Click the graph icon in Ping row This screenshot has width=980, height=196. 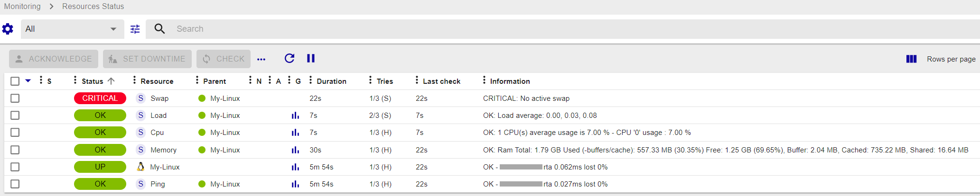pyautogui.click(x=295, y=184)
